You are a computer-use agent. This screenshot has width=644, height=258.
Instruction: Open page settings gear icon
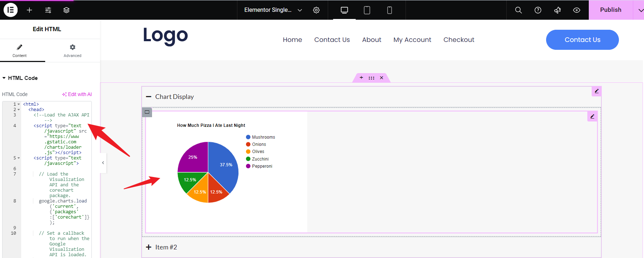click(316, 10)
